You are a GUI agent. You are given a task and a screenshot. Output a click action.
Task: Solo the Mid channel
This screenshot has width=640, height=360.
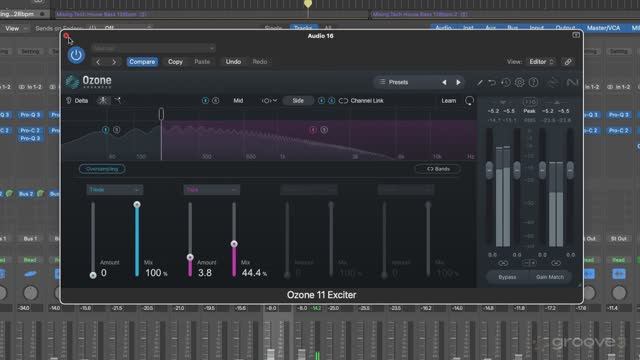216,100
